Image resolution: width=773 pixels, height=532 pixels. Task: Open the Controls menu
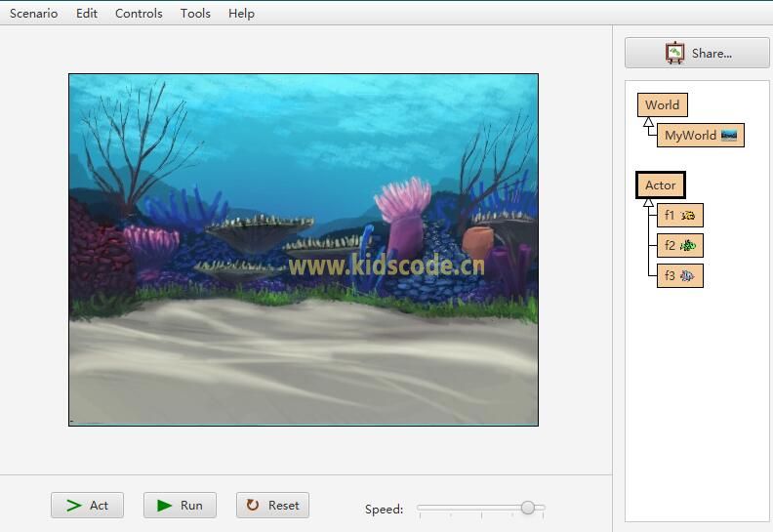pos(139,14)
